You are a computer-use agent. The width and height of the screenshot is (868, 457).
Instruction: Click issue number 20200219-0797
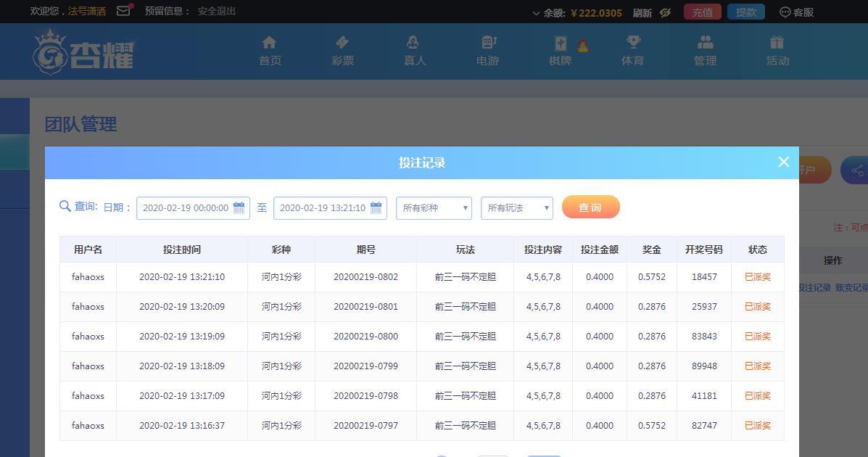[366, 426]
